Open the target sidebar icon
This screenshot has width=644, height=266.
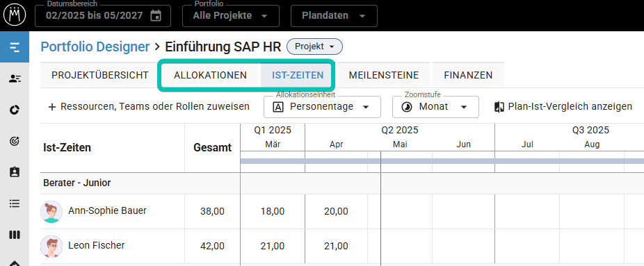15,141
